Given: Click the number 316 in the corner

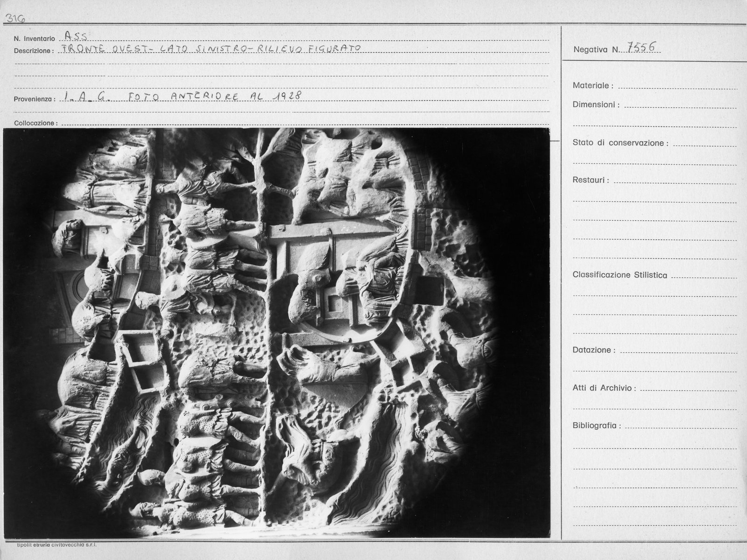Looking at the screenshot, I should click(15, 19).
